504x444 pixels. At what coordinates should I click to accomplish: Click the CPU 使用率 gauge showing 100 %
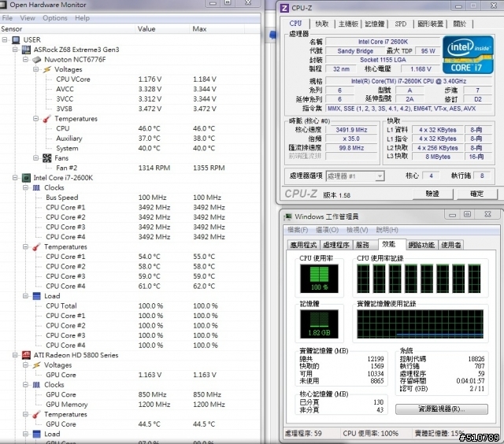pos(319,279)
